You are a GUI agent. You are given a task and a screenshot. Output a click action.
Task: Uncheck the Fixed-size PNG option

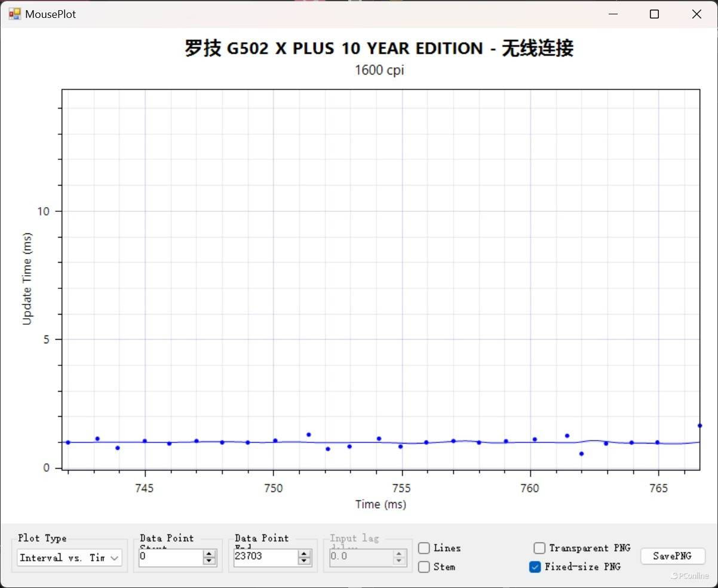click(x=535, y=567)
